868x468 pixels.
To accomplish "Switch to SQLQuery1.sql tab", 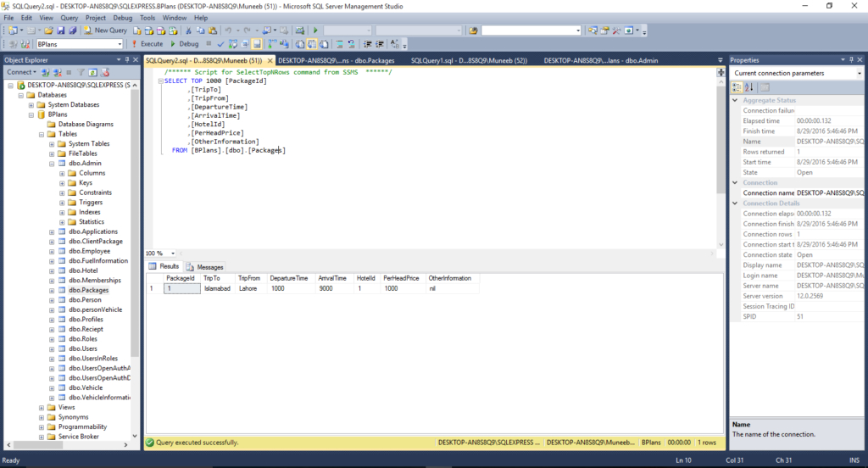I will 469,60.
